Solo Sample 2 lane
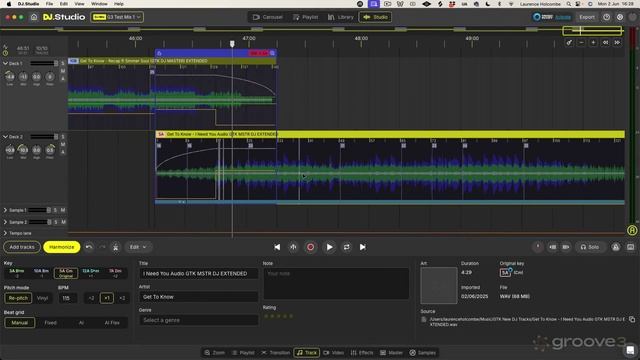This screenshot has width=640, height=360. pos(56,222)
